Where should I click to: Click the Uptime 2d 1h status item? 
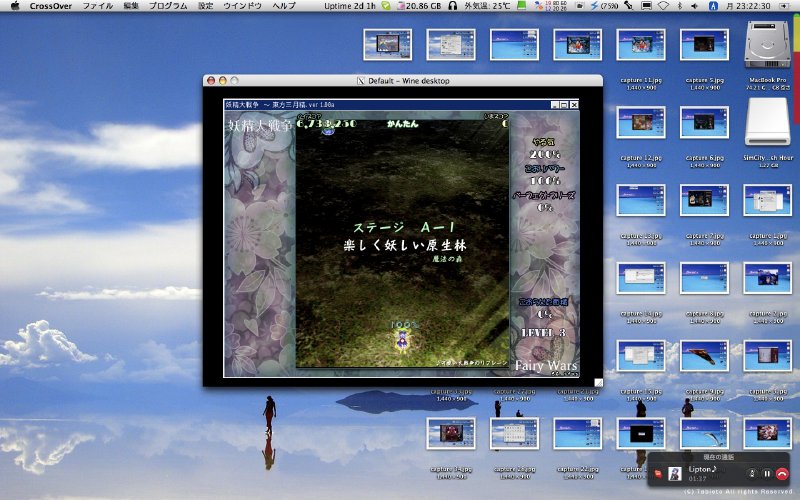pyautogui.click(x=350, y=6)
